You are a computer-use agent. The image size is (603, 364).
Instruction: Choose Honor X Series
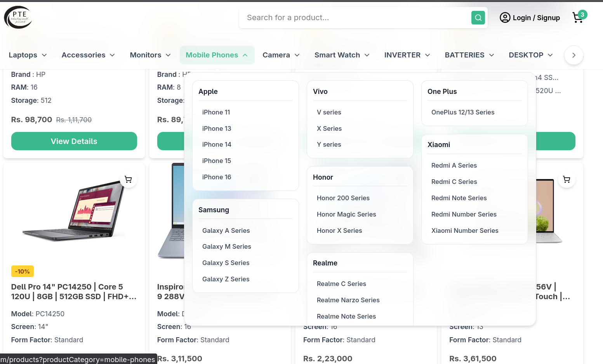tap(339, 231)
